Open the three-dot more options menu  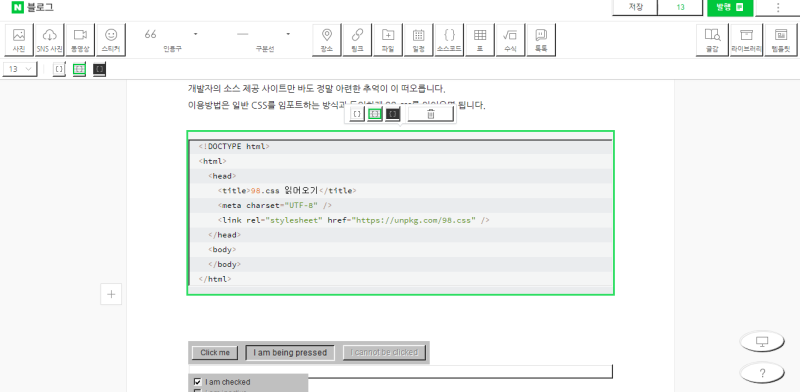point(778,8)
